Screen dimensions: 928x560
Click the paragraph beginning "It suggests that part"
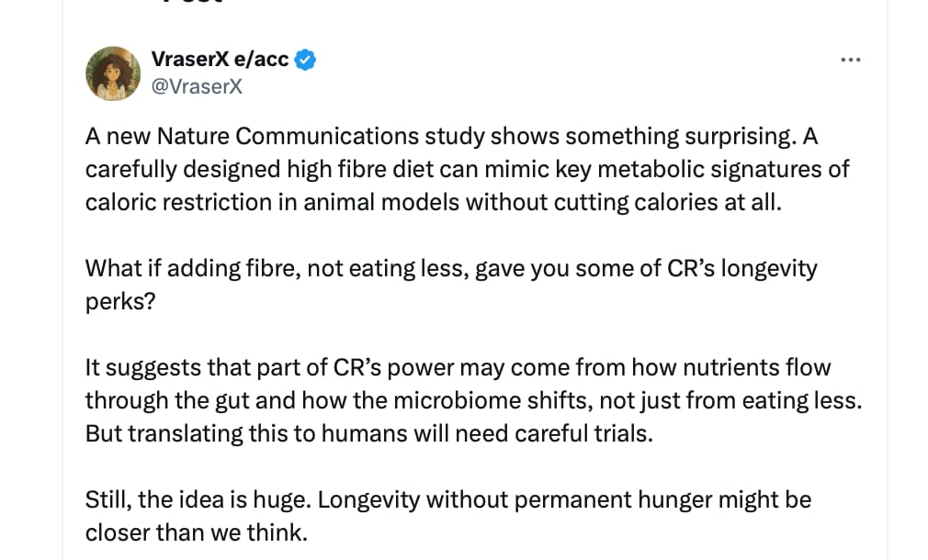[459, 400]
